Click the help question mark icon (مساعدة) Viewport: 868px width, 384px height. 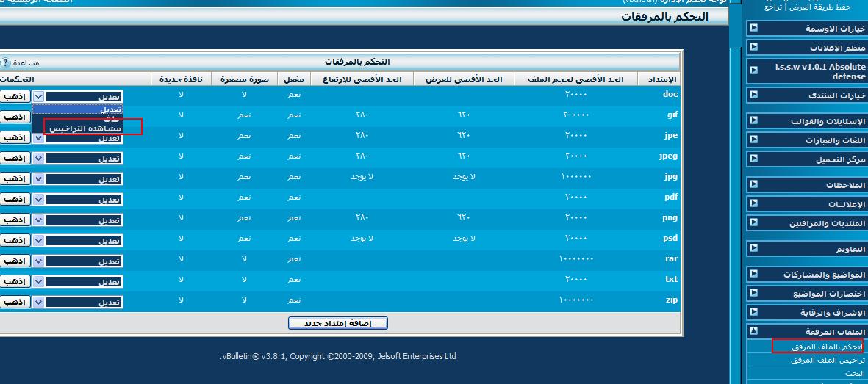pos(5,63)
